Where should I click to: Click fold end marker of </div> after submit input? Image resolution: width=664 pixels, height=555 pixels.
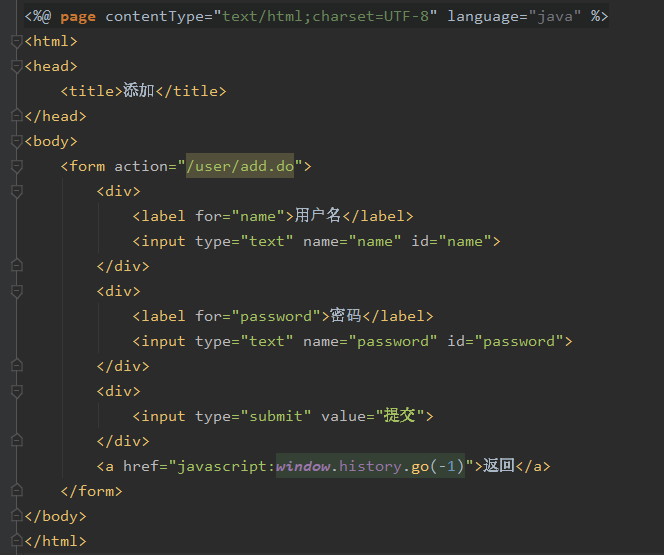[x=17, y=440]
